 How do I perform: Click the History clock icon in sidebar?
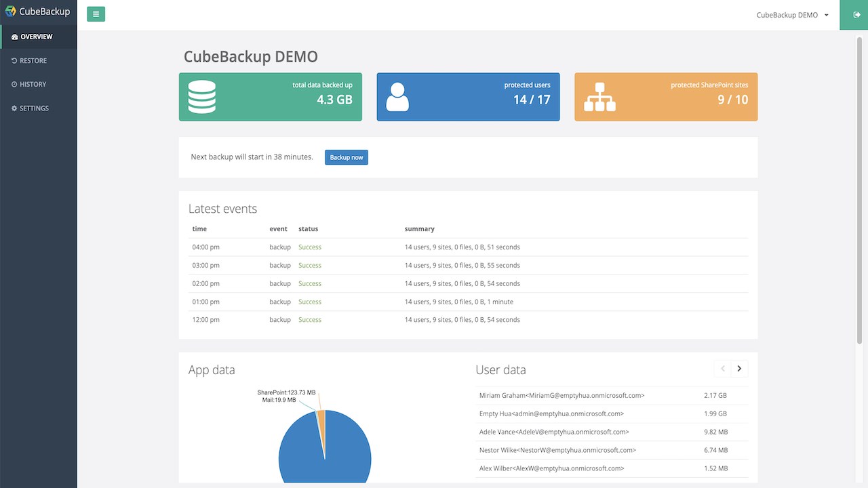pos(14,84)
